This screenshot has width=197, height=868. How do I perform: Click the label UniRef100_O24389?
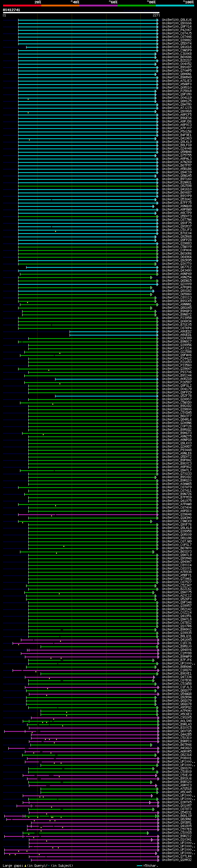point(176,338)
